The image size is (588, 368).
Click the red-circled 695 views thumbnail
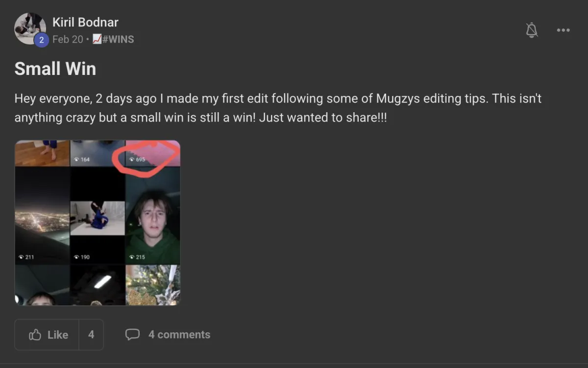[153, 153]
